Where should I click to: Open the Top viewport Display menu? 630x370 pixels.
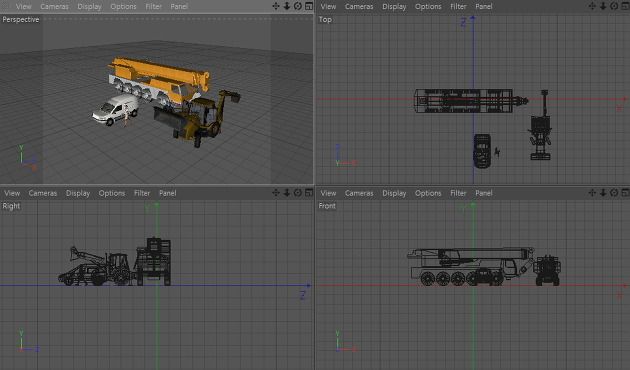pyautogui.click(x=394, y=6)
